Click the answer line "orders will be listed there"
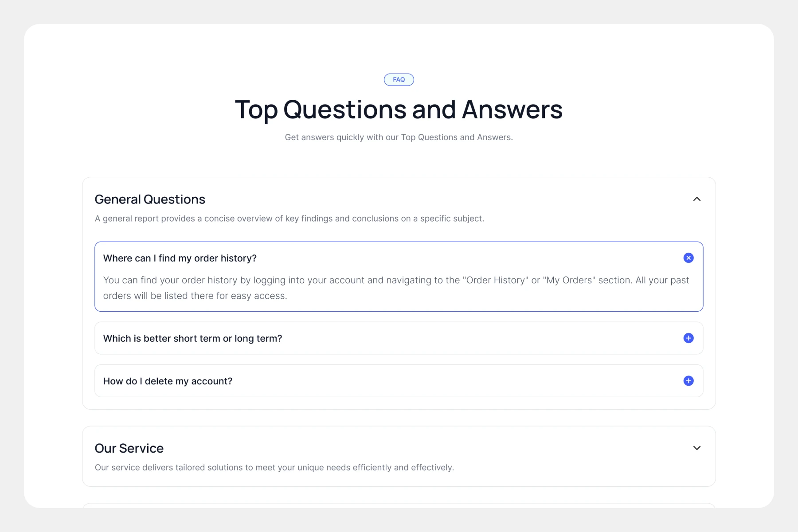This screenshot has width=798, height=532. click(x=195, y=296)
